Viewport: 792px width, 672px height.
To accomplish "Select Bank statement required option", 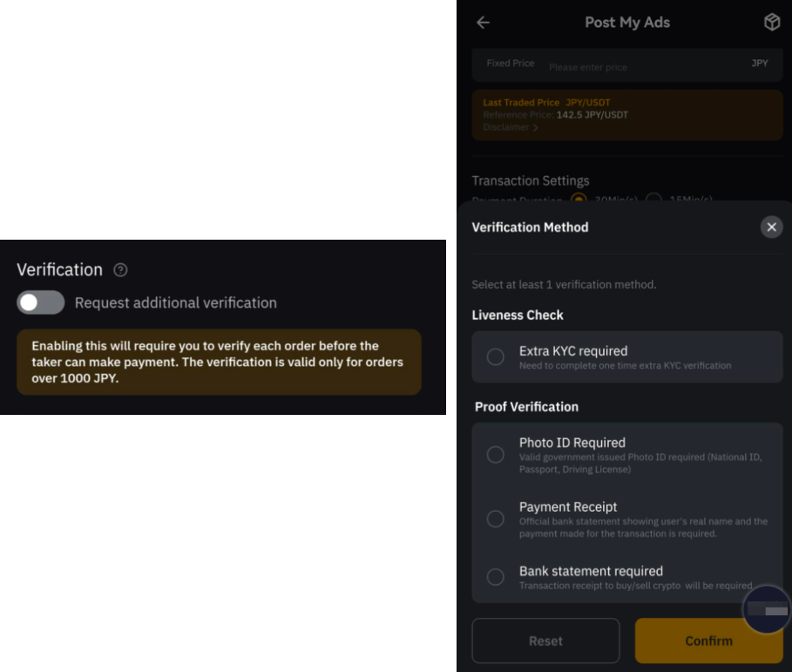I will pos(626,577).
